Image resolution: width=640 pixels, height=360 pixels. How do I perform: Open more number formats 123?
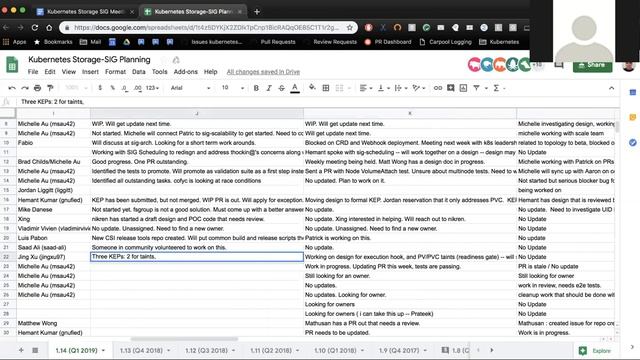click(x=152, y=88)
